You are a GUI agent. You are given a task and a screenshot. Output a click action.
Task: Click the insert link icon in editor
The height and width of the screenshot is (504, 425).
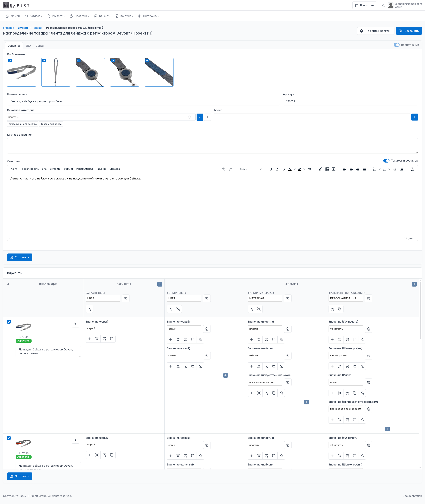[320, 169]
